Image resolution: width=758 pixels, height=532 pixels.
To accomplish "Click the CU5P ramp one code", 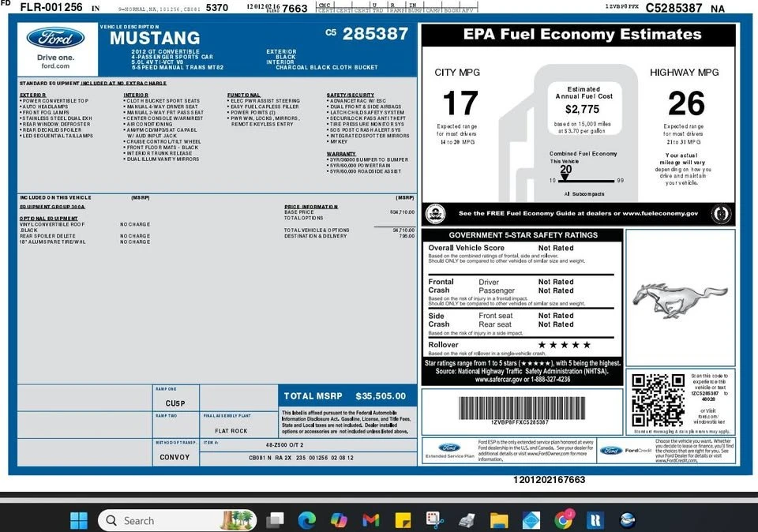I will [x=175, y=403].
